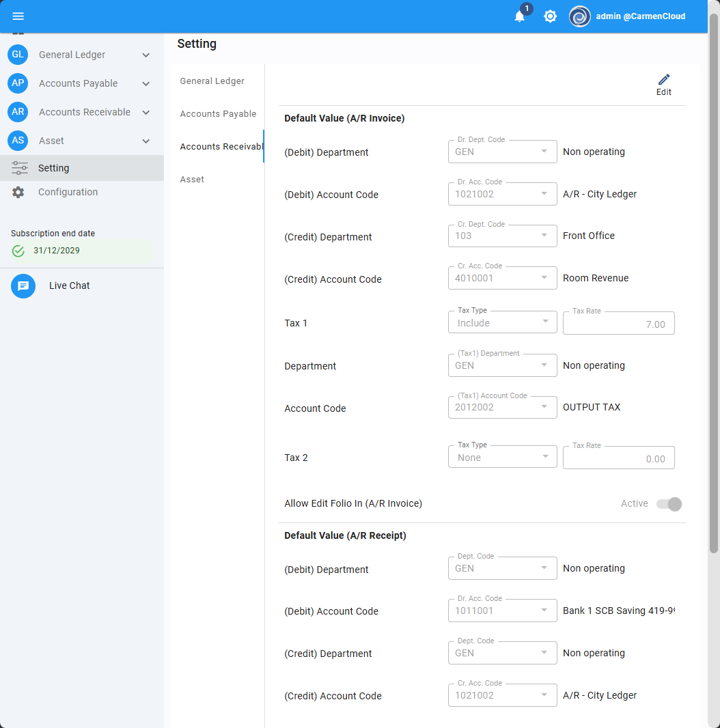Switch to the Asset settings tab

pyautogui.click(x=193, y=180)
